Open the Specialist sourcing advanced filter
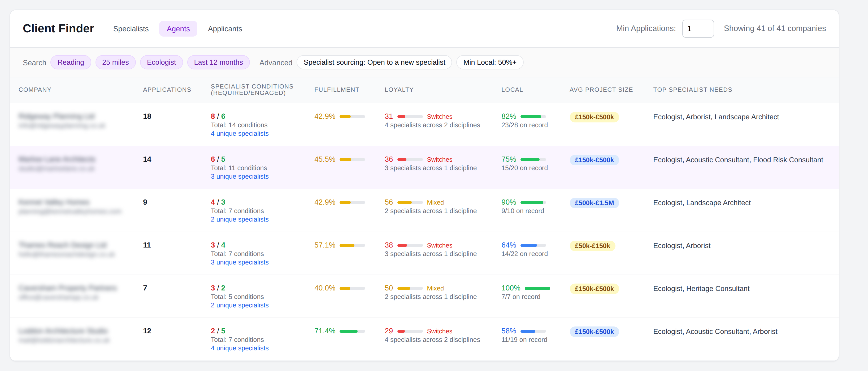 click(374, 62)
